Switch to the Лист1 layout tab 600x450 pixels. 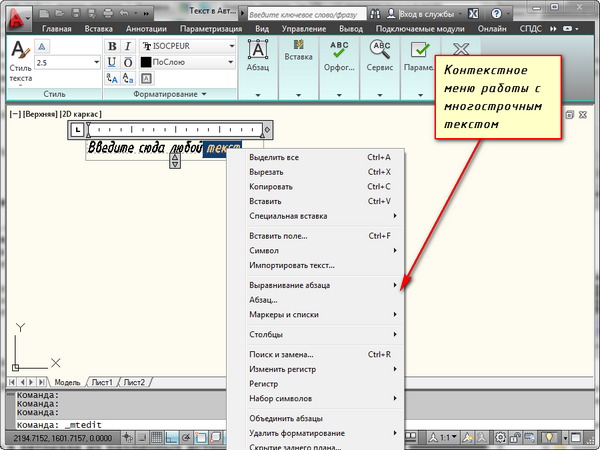pos(102,382)
